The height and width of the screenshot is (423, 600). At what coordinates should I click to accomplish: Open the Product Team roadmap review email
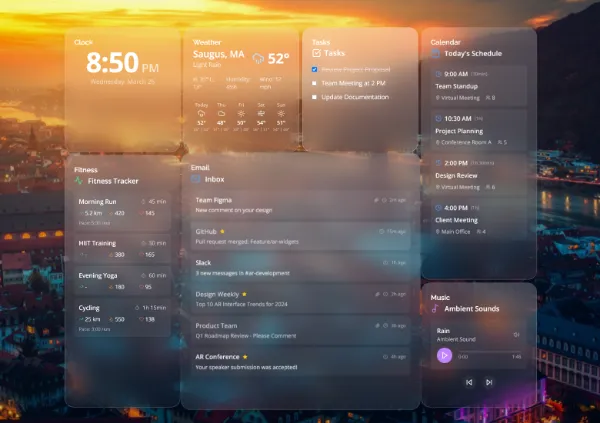click(300, 331)
